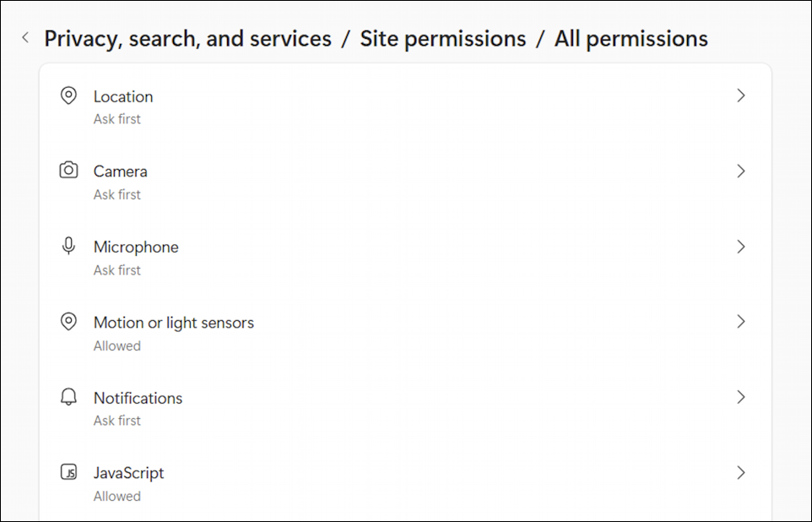This screenshot has height=522, width=812.
Task: Click the Location pin icon
Action: tap(68, 95)
